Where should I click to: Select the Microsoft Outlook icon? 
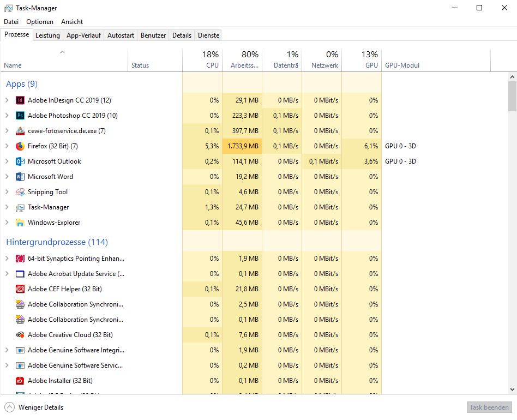[20, 161]
